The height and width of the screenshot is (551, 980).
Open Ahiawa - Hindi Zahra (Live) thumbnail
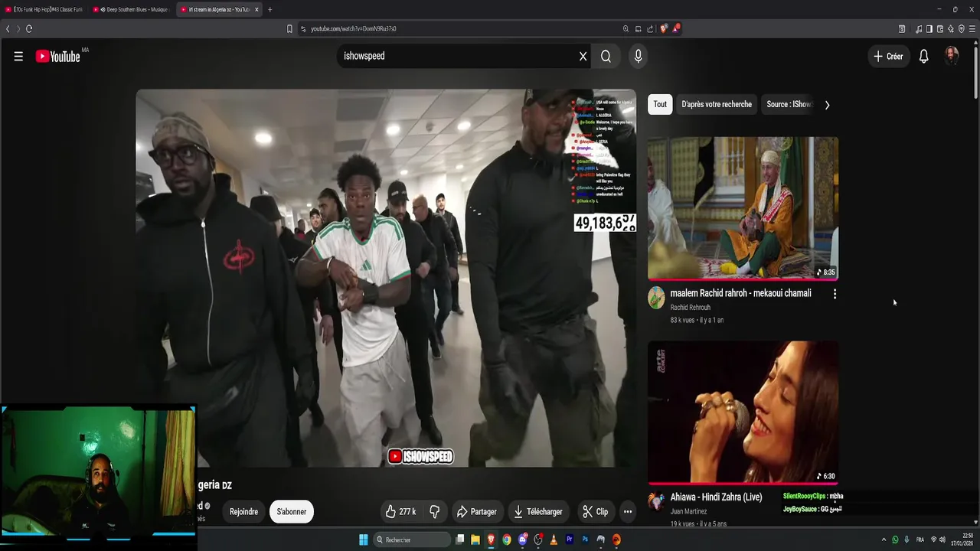coord(743,412)
